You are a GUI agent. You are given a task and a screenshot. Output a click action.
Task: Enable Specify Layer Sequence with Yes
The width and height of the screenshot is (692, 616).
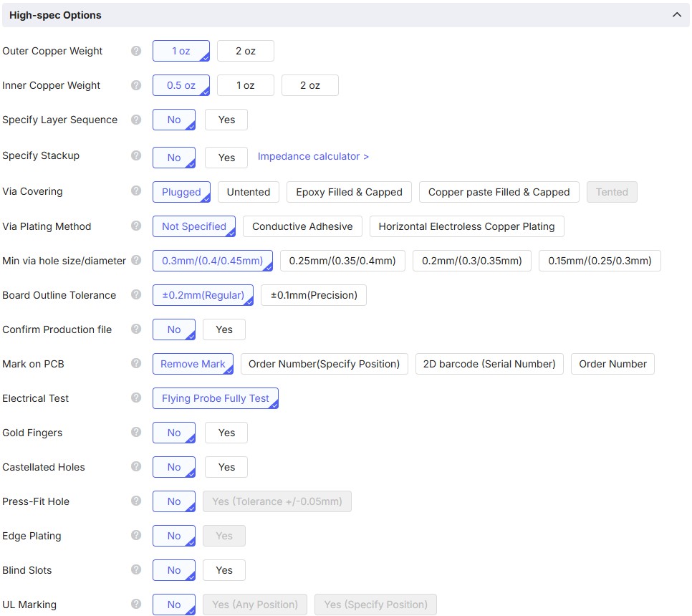pyautogui.click(x=226, y=120)
